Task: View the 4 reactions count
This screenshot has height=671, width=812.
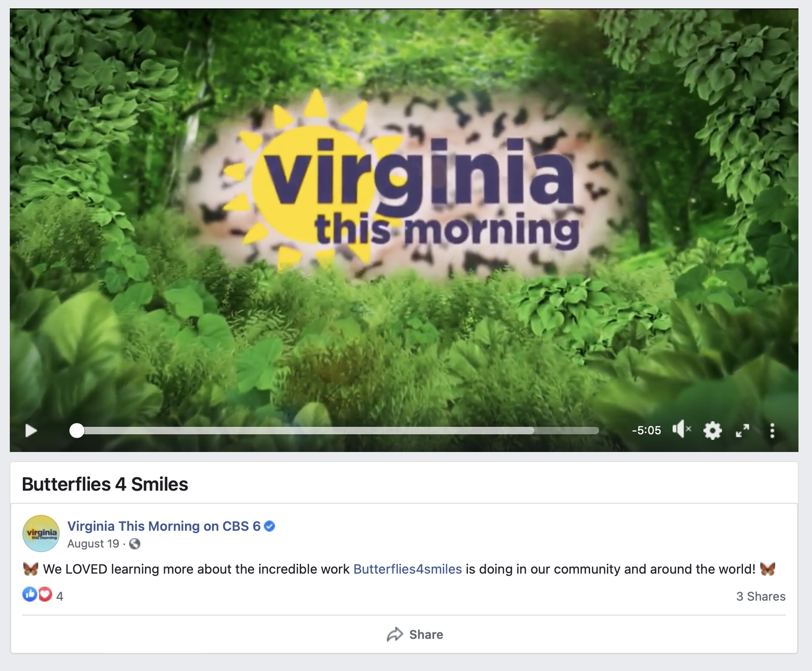Action: [60, 596]
